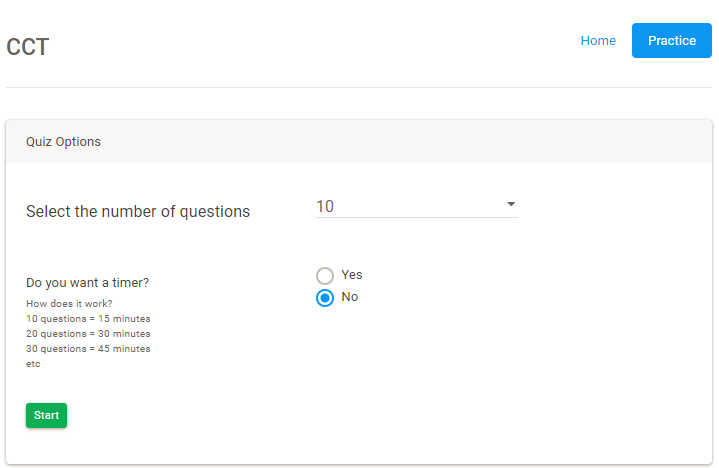Click the '30 questions = 45 minutes' line
This screenshot has width=719, height=468.
click(x=88, y=349)
